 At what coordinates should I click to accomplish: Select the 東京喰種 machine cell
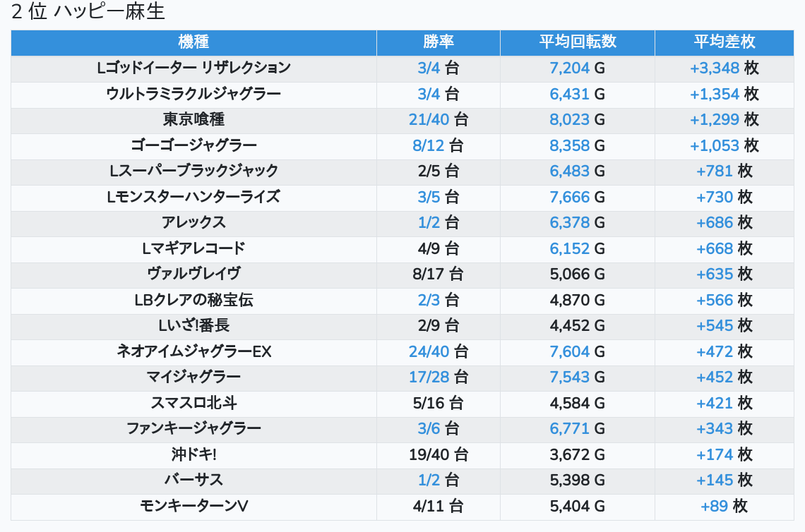click(193, 120)
